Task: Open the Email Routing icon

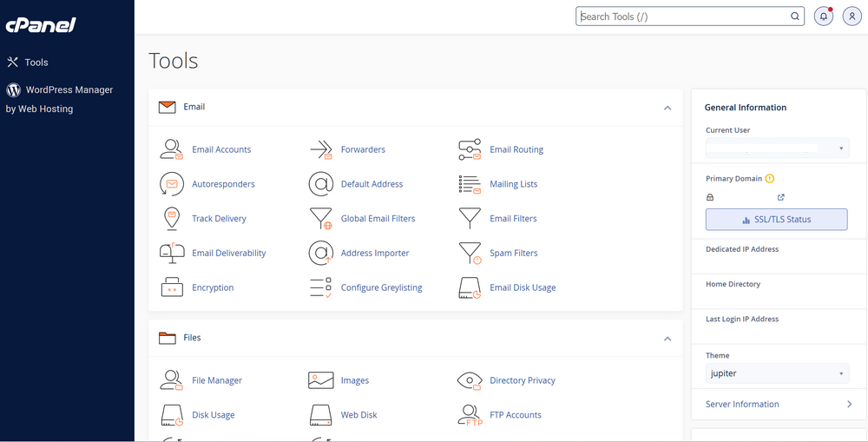Action: tap(470, 149)
